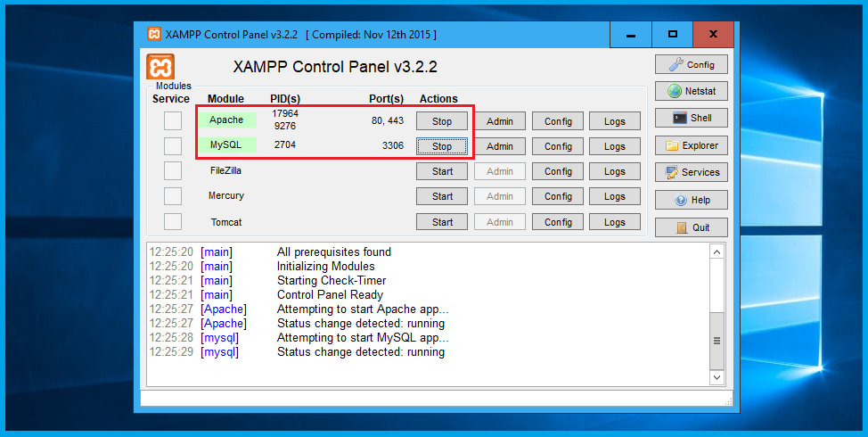Open Tomcat Config options
Image resolution: width=868 pixels, height=437 pixels.
tap(558, 221)
